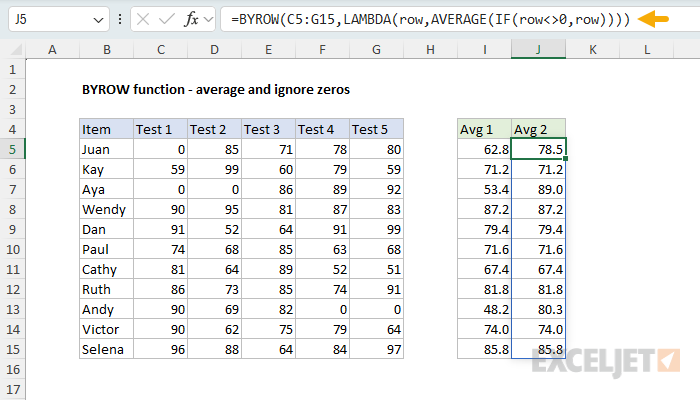Image resolution: width=700 pixels, height=400 pixels.
Task: Select row 10 header
Action: click(12, 250)
